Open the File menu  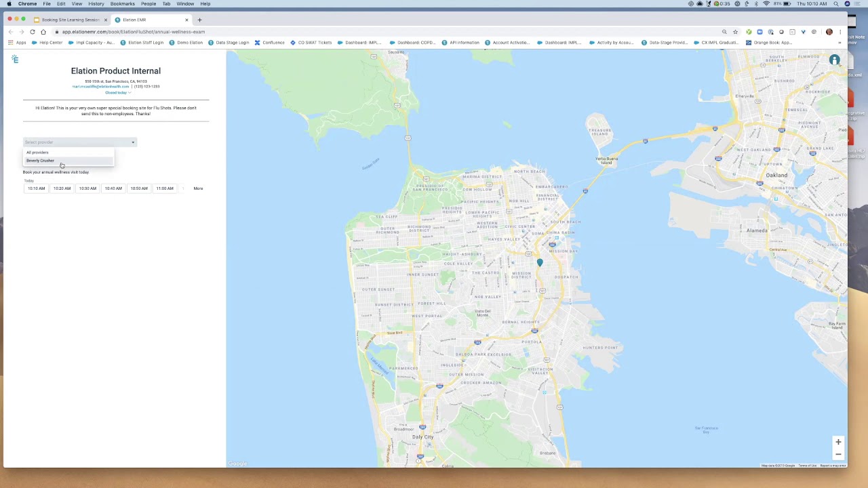47,4
